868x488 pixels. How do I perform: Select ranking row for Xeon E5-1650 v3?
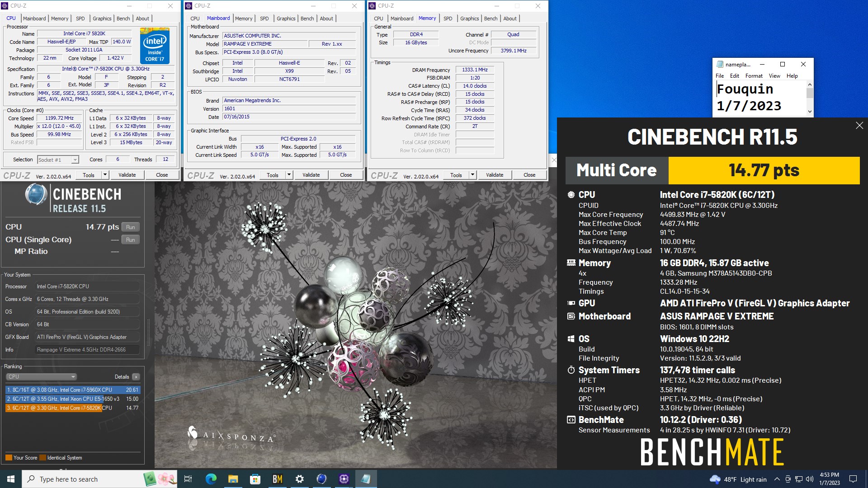[x=73, y=399]
